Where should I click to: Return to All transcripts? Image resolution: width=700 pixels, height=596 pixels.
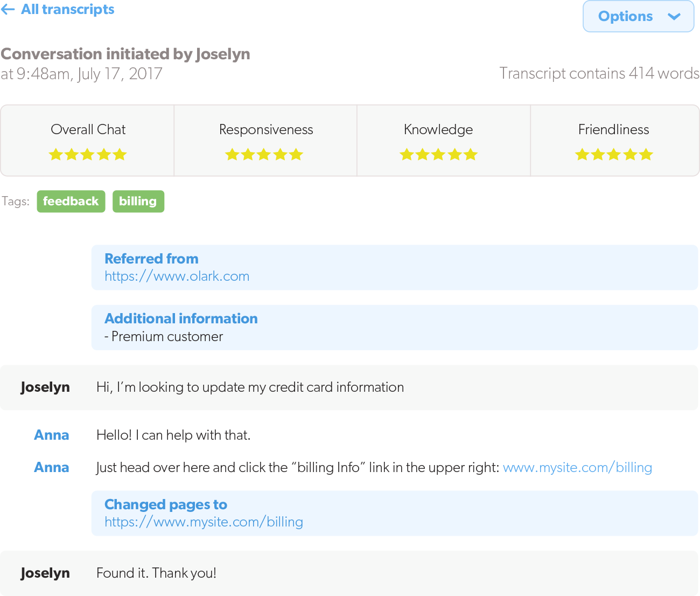pyautogui.click(x=58, y=9)
